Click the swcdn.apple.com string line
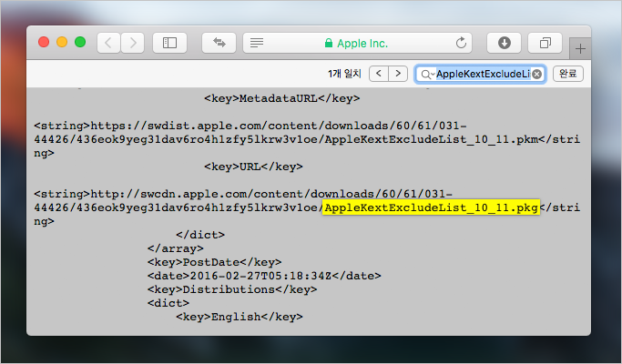 [243, 194]
